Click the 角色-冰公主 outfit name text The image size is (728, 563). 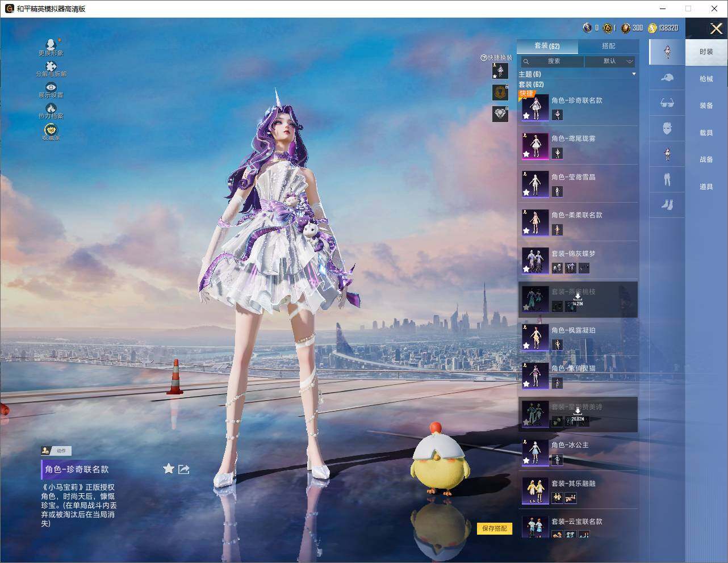pyautogui.click(x=570, y=445)
